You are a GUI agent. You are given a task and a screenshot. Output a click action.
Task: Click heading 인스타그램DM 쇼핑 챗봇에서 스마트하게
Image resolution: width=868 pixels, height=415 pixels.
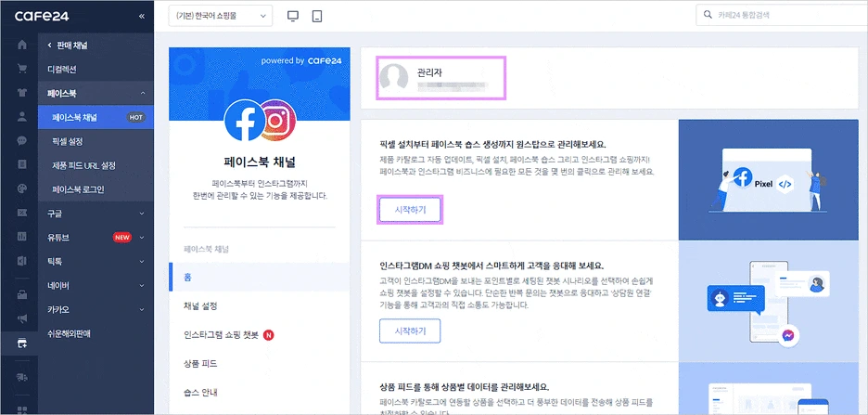(x=491, y=265)
